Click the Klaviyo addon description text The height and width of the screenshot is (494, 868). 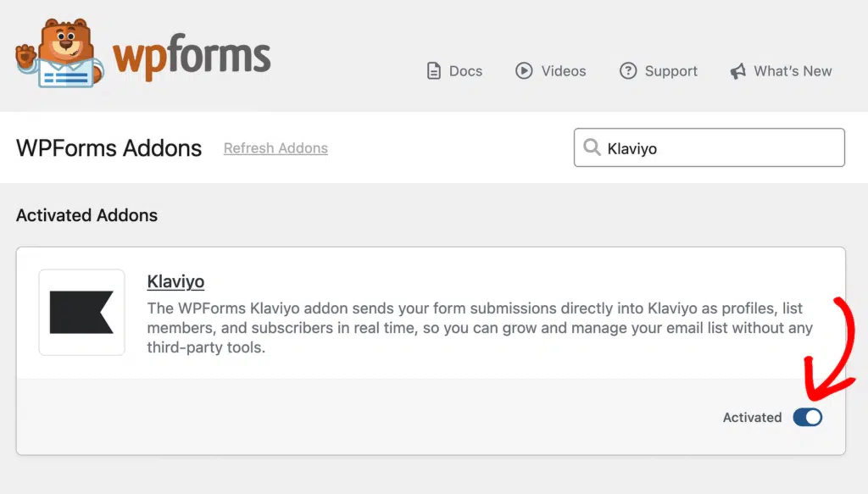coord(480,327)
